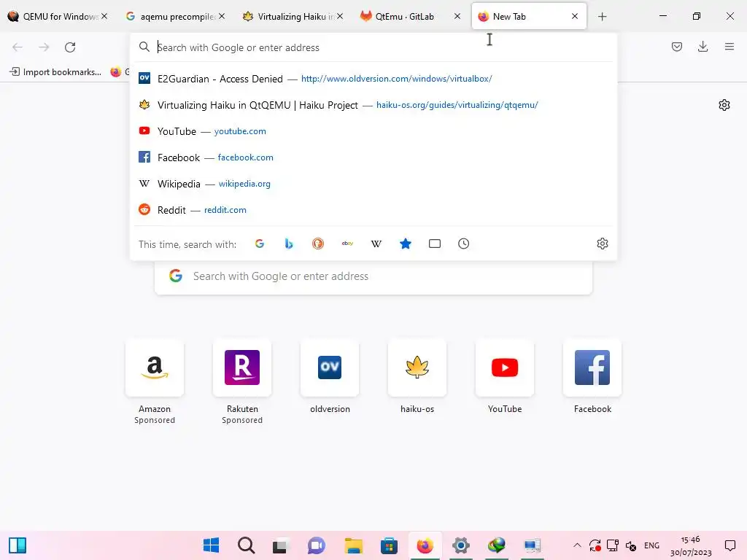Close the New Tab tab
The height and width of the screenshot is (560, 747).
(x=575, y=16)
